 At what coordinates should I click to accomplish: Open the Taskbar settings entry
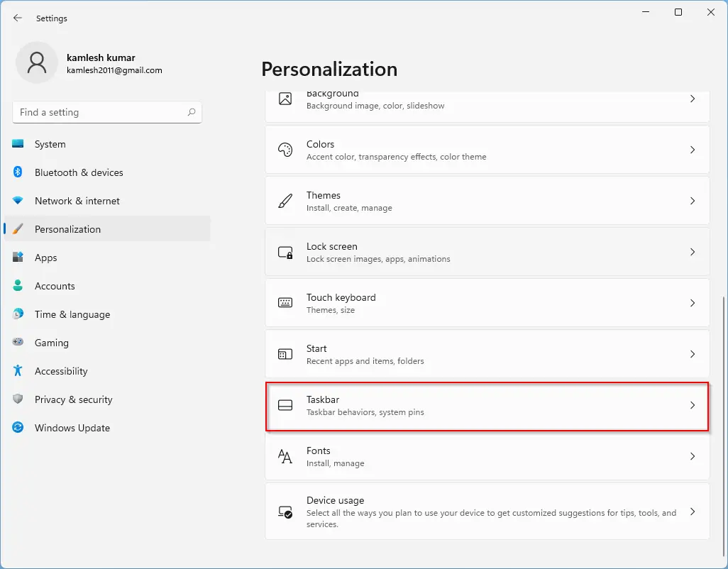(487, 406)
